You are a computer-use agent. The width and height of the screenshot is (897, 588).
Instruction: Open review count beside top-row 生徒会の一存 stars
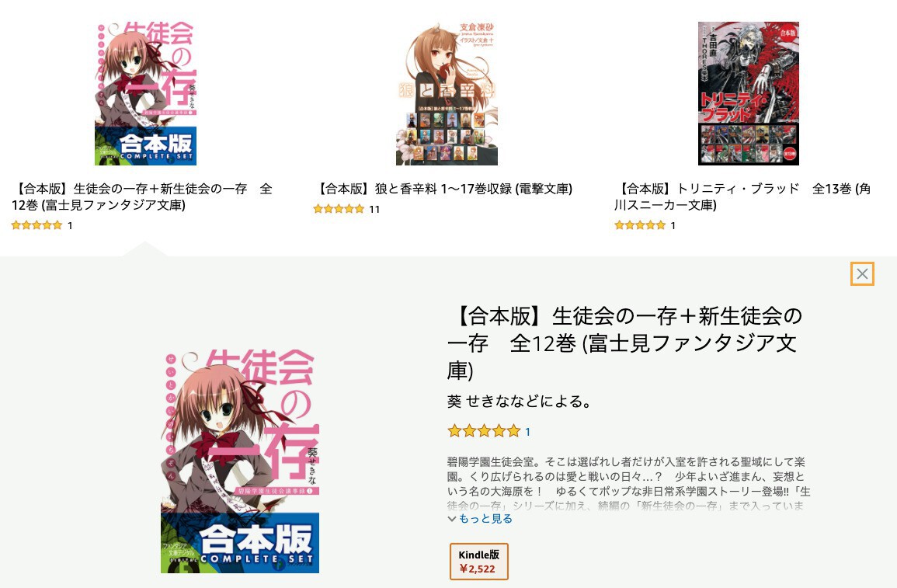pos(70,225)
